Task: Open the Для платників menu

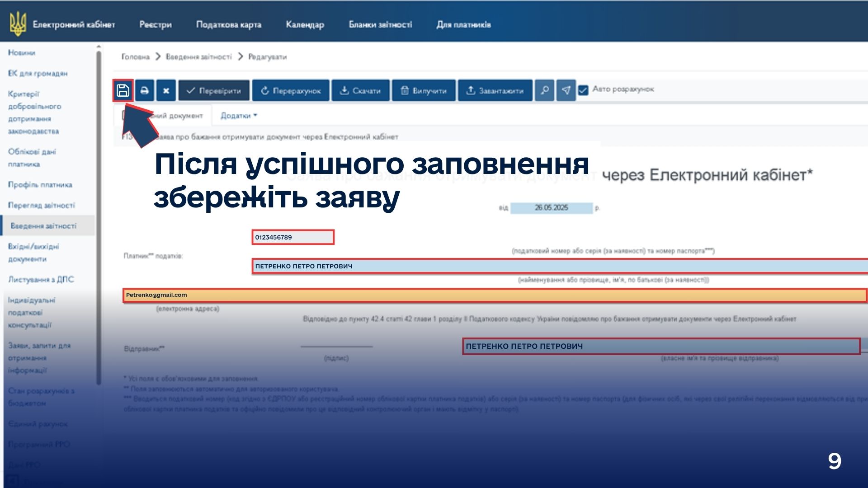Action: (464, 24)
